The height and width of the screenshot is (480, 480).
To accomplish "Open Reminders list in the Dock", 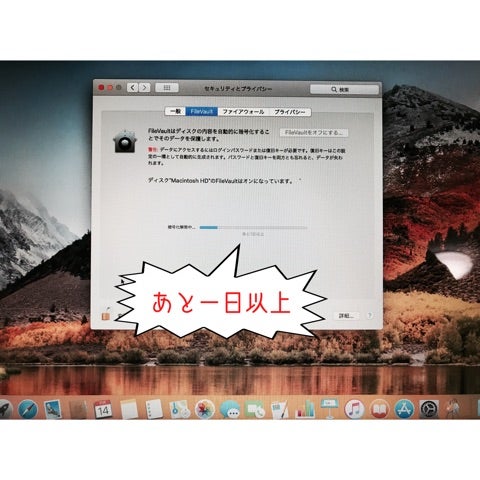I will click(154, 409).
